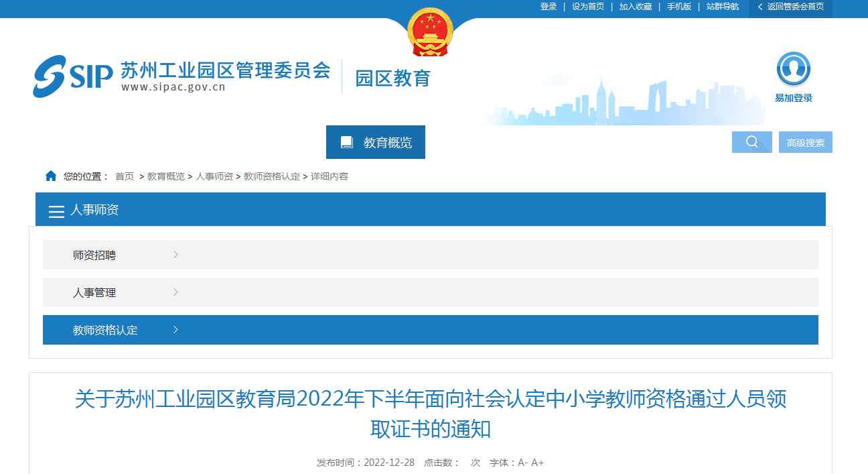Click the 苏州工业园区管理委员会 site title
The height and width of the screenshot is (474, 868).
[226, 70]
